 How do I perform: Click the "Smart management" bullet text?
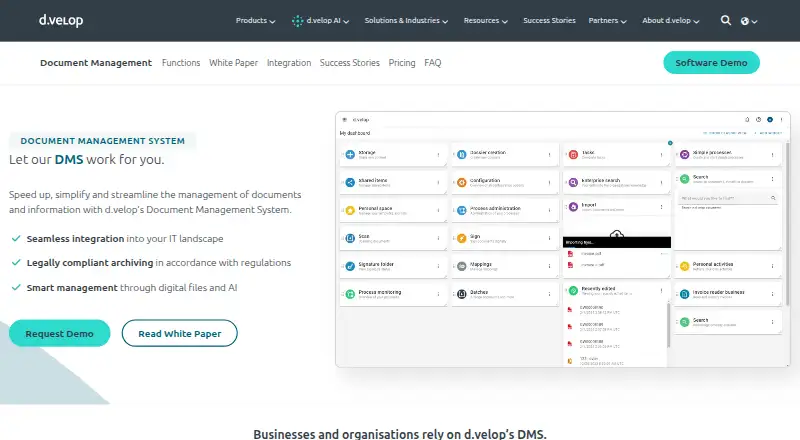(x=72, y=287)
